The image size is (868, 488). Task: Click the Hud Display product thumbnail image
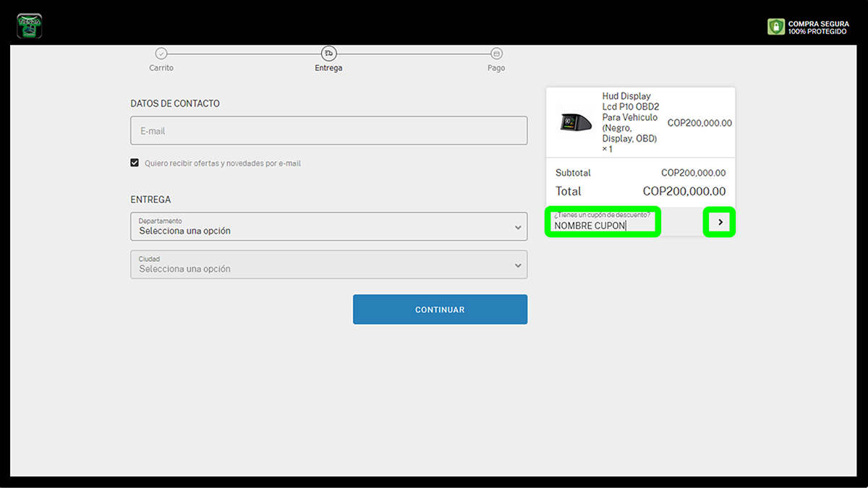pyautogui.click(x=576, y=123)
